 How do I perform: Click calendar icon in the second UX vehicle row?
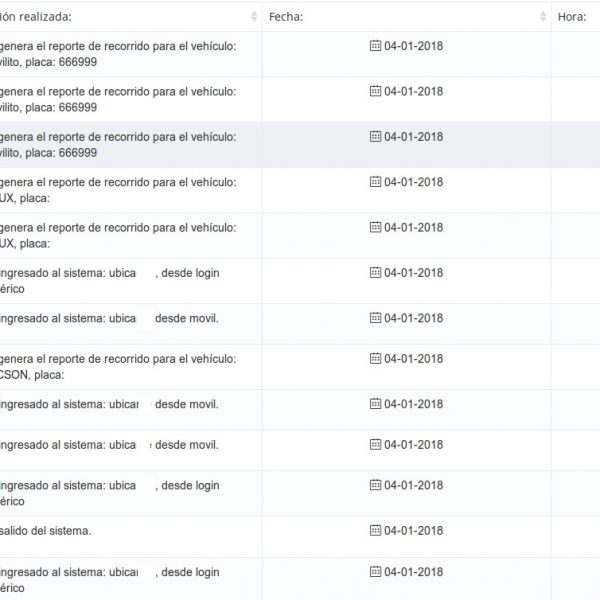(x=375, y=227)
